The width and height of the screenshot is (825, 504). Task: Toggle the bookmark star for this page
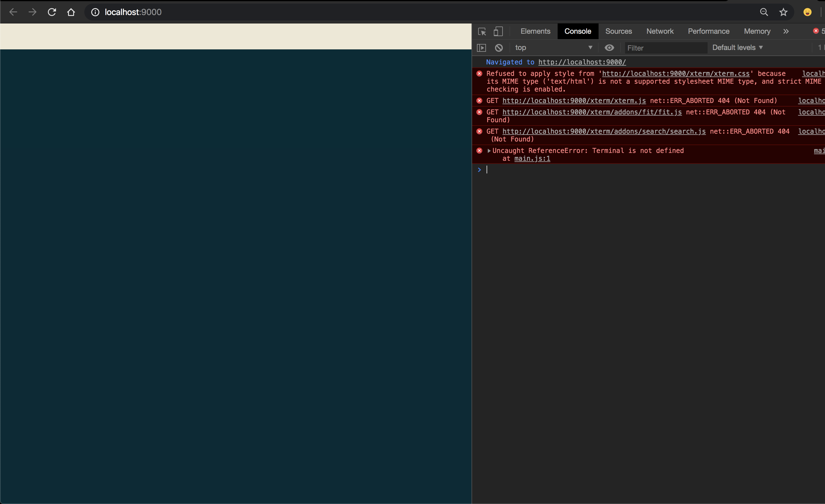[x=783, y=12]
